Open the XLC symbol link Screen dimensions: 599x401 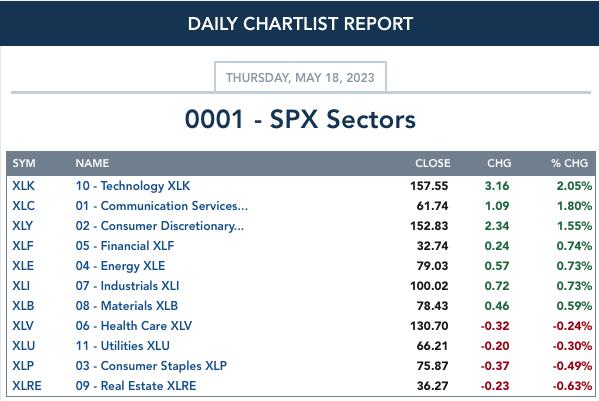[23, 206]
